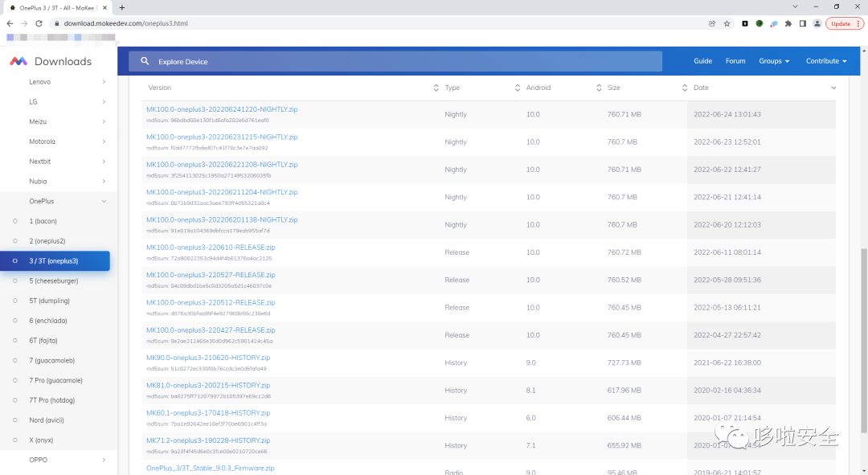The height and width of the screenshot is (475, 868).
Task: Open the Guide page
Action: pyautogui.click(x=702, y=61)
